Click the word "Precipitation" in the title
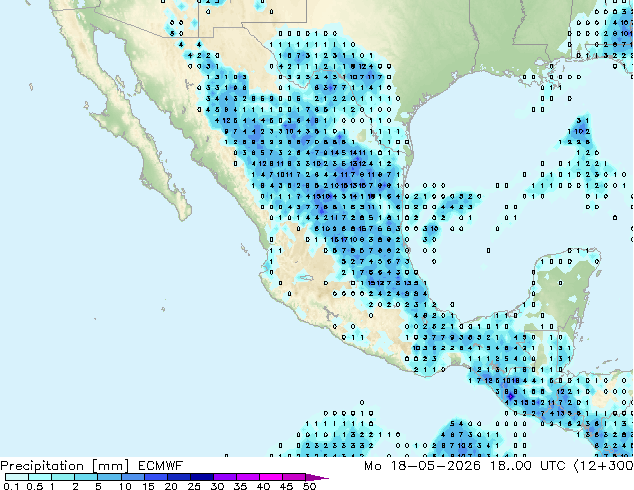Image resolution: width=634 pixels, height=490 pixels. tap(42, 466)
